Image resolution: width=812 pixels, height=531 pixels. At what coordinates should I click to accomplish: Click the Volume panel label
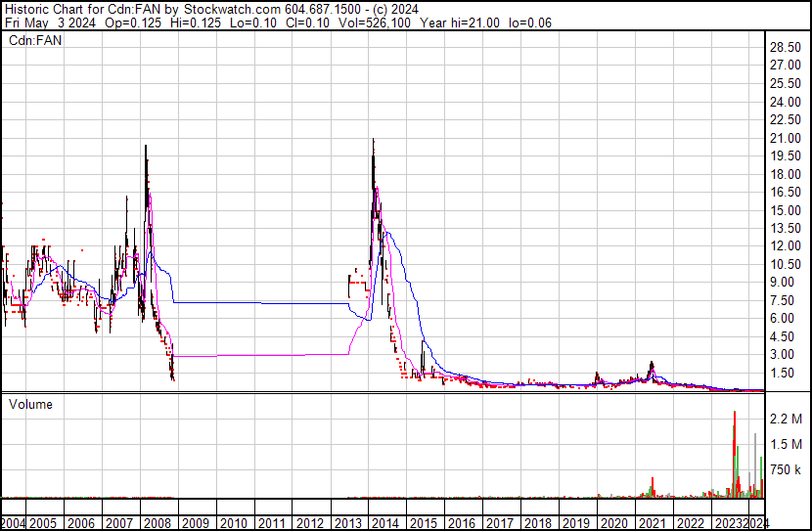30,404
